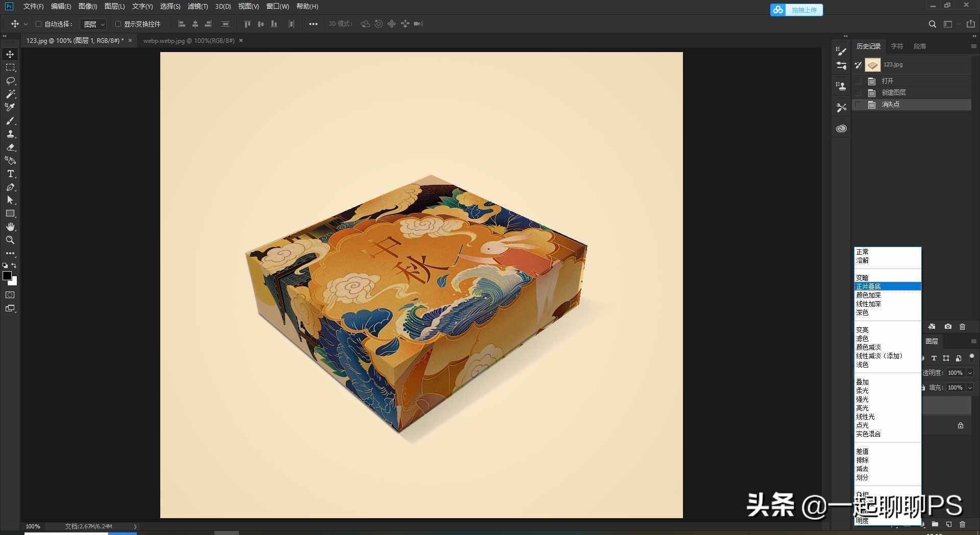The image size is (980, 535).
Task: Click more options three dots in options bar
Action: click(313, 24)
